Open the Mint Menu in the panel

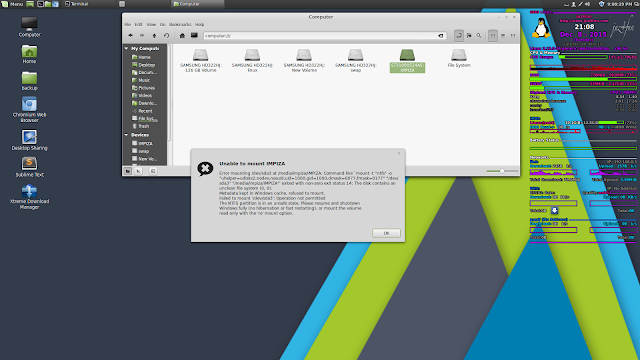tap(12, 4)
